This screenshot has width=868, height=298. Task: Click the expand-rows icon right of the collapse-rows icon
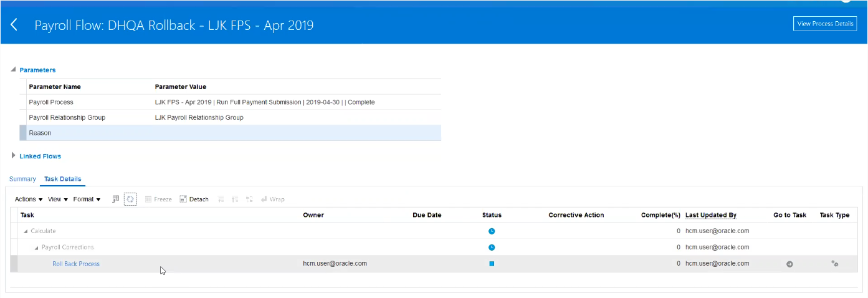click(235, 199)
